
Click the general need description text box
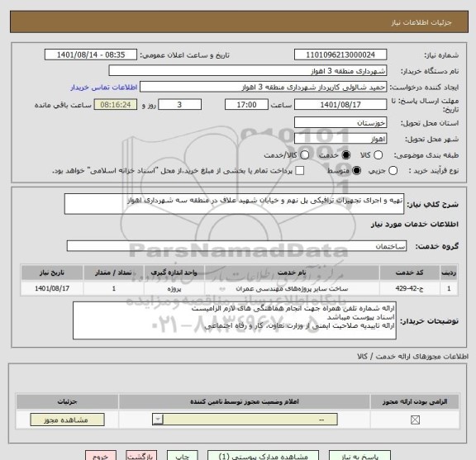point(234,204)
